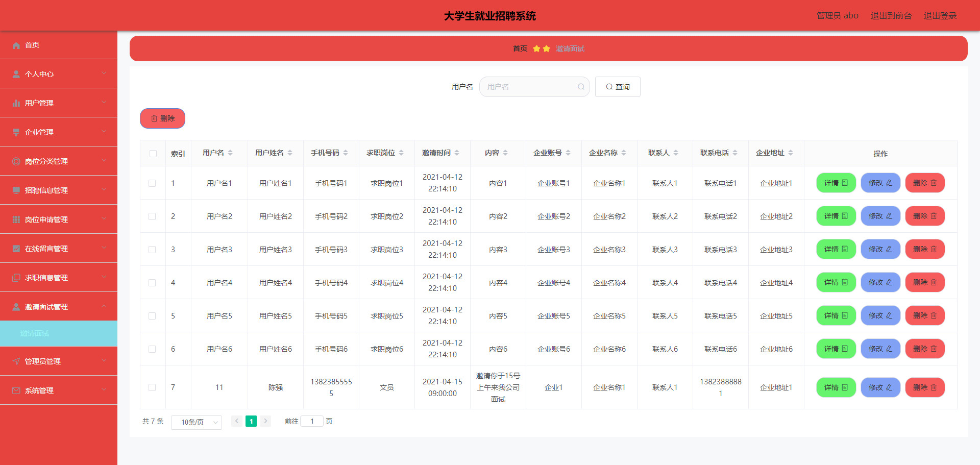Sort by 求职岗位 column arrows
Screen dimensions: 980x465
[x=401, y=153]
